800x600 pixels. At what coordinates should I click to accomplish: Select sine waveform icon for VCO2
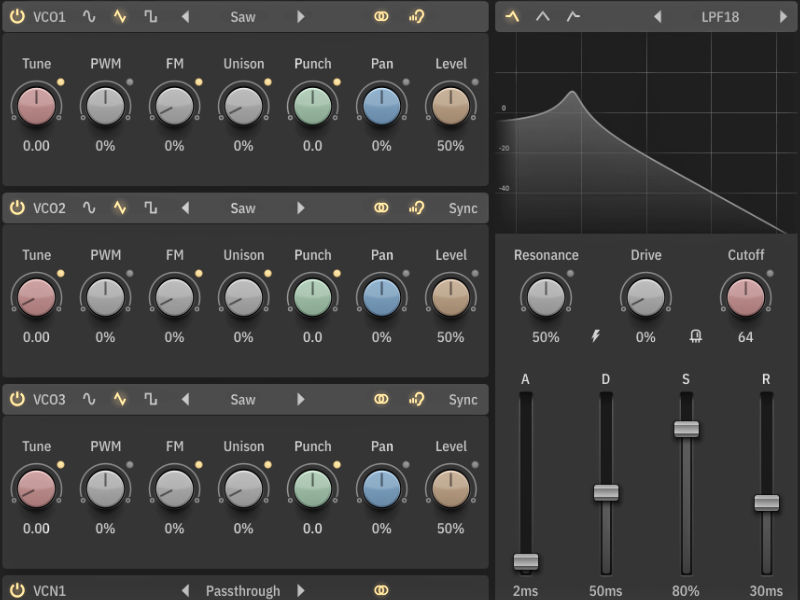pos(89,208)
